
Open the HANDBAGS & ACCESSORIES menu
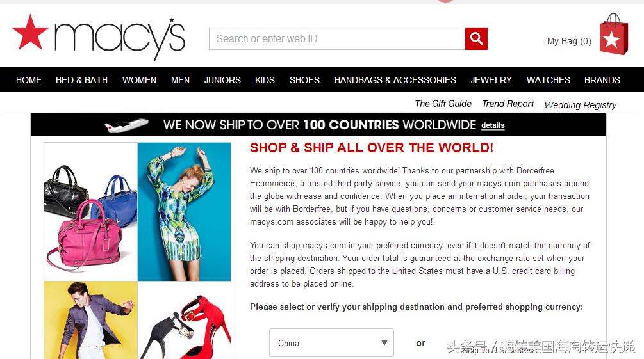click(395, 80)
